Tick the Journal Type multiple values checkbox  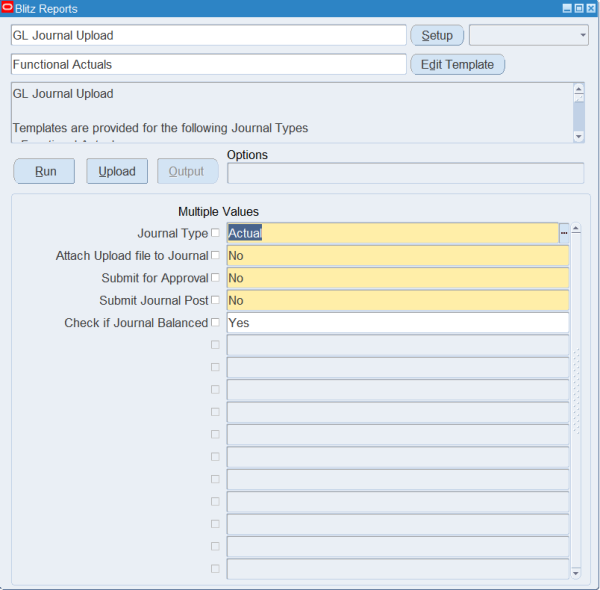click(215, 233)
